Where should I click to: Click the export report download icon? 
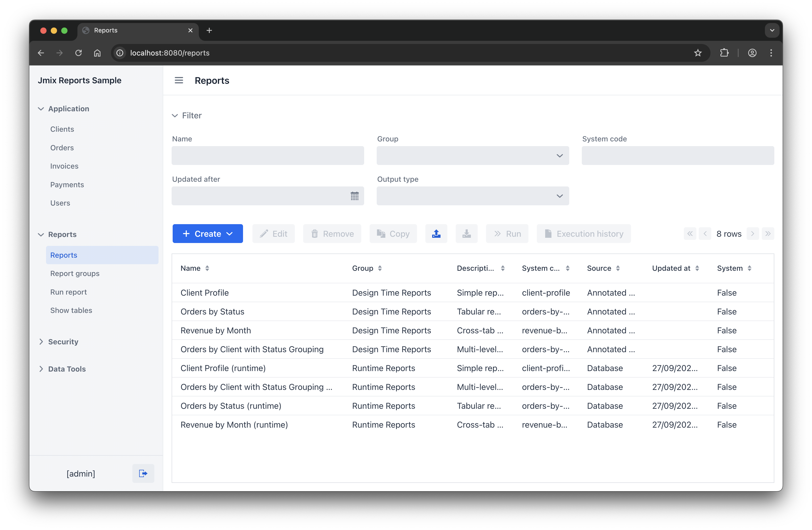pyautogui.click(x=466, y=234)
